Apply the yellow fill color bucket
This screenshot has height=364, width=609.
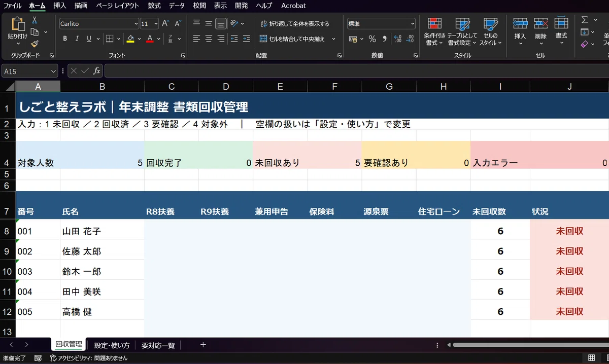pyautogui.click(x=130, y=39)
